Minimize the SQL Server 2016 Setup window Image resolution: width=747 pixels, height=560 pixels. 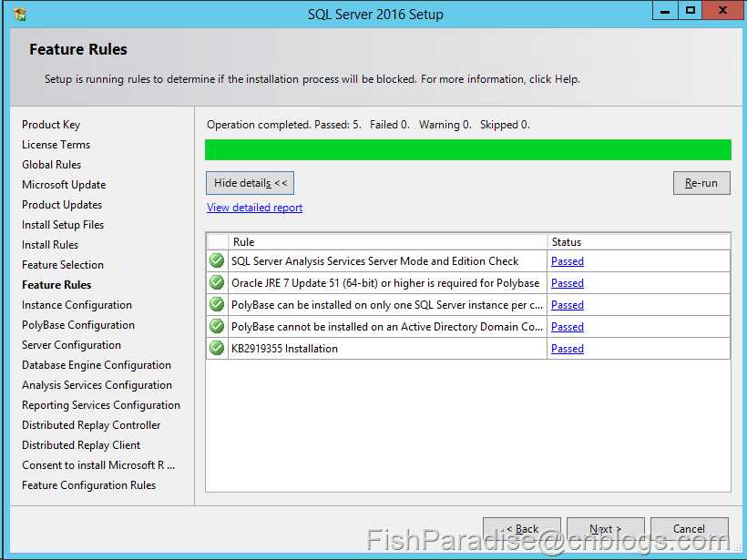tap(665, 11)
